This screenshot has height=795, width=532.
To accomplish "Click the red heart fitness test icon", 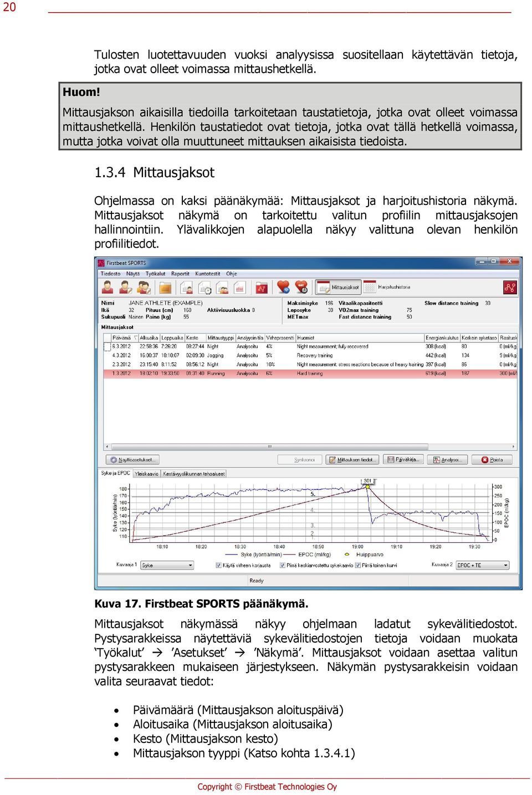I will click(x=284, y=287).
